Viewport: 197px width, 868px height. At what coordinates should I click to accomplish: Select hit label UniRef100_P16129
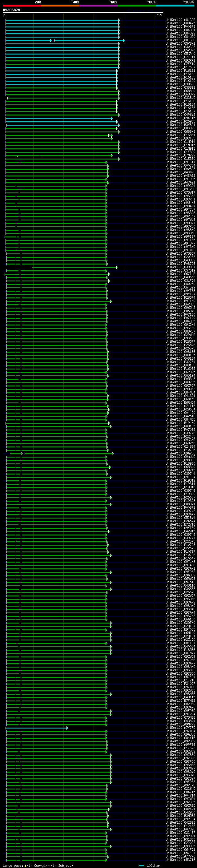coord(180,81)
